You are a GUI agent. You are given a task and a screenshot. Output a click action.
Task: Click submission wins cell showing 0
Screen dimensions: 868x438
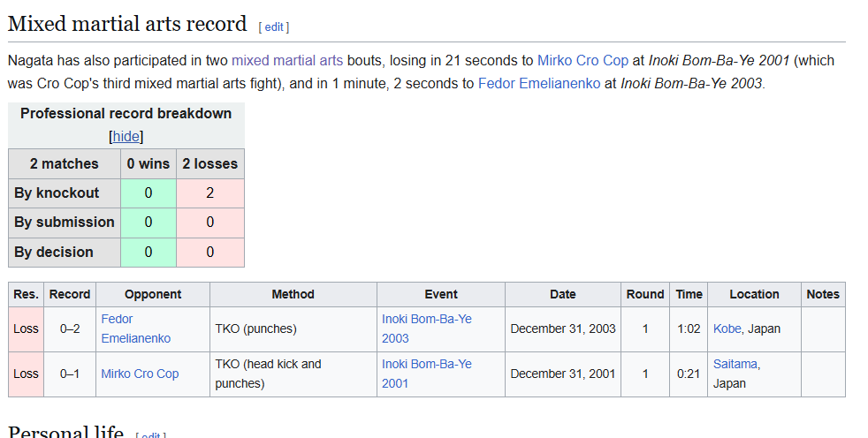148,223
